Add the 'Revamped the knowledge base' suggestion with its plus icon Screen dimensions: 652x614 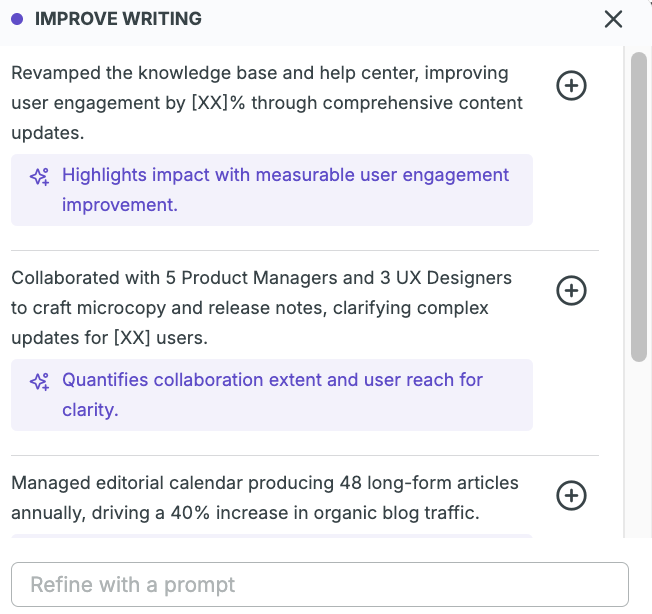coord(571,86)
